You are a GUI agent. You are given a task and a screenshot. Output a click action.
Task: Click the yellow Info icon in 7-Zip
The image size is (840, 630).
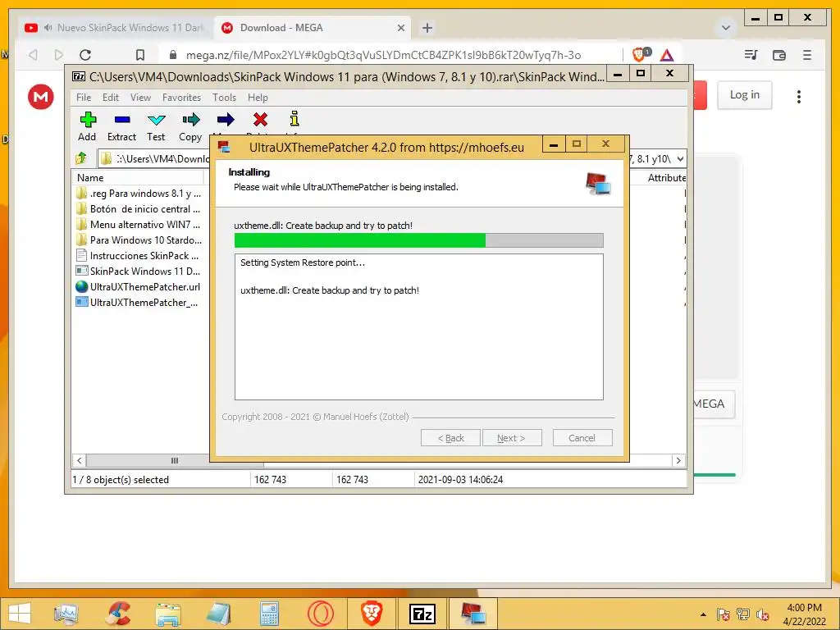click(294, 118)
